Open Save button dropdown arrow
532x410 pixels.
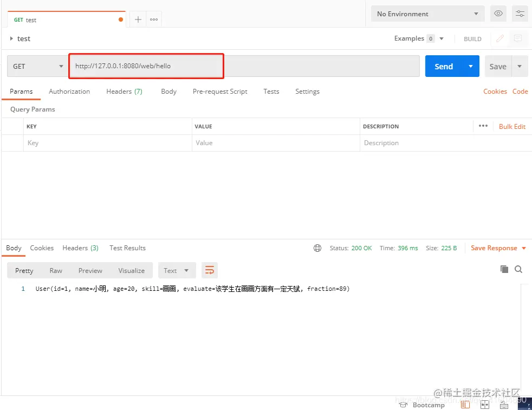click(520, 66)
